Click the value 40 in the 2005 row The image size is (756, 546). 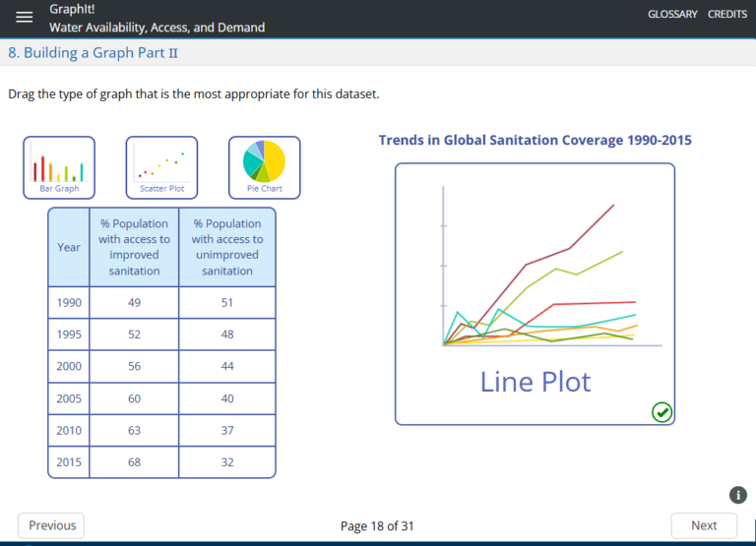point(227,398)
